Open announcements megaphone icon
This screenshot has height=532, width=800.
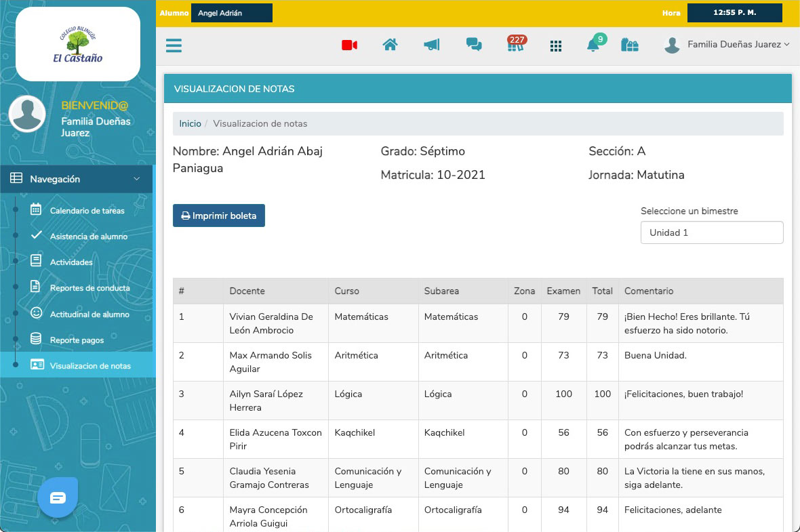click(432, 45)
